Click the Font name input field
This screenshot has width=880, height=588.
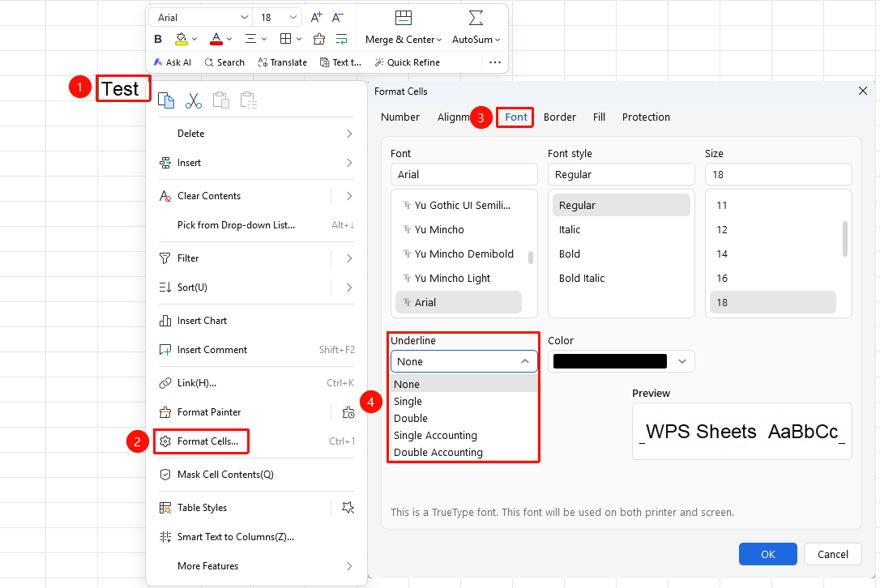[x=464, y=174]
